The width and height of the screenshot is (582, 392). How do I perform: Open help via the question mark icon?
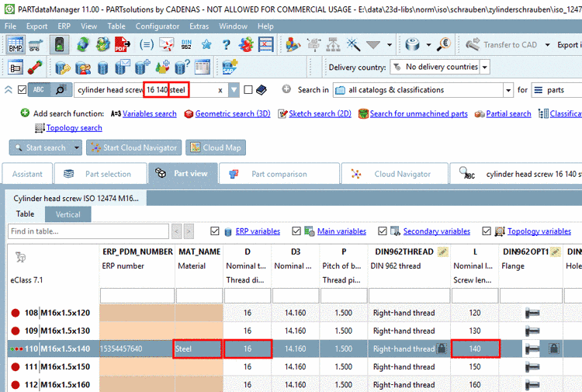(226, 45)
